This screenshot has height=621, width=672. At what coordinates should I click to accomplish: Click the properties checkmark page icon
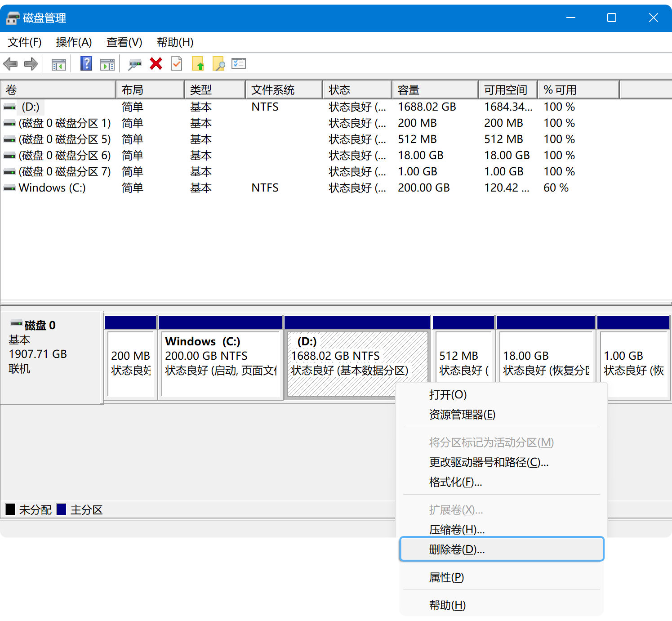[177, 64]
